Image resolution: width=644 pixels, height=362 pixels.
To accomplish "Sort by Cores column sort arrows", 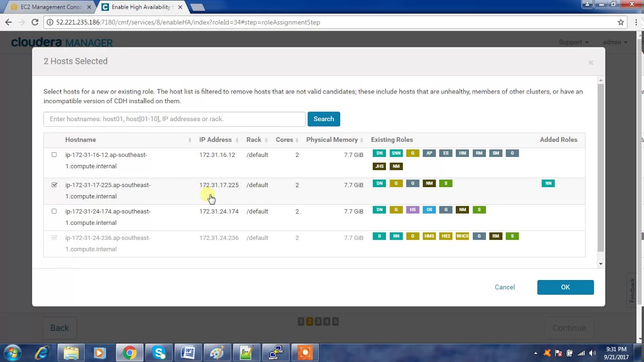I will tap(297, 140).
